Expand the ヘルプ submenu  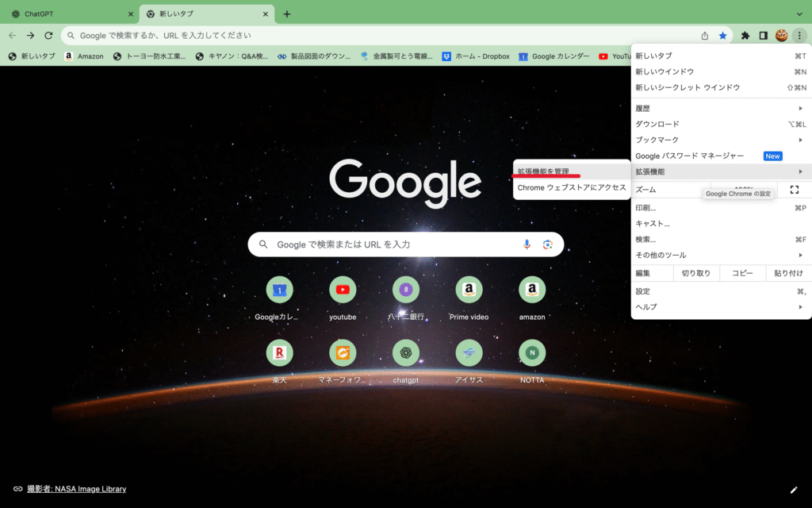(x=721, y=307)
